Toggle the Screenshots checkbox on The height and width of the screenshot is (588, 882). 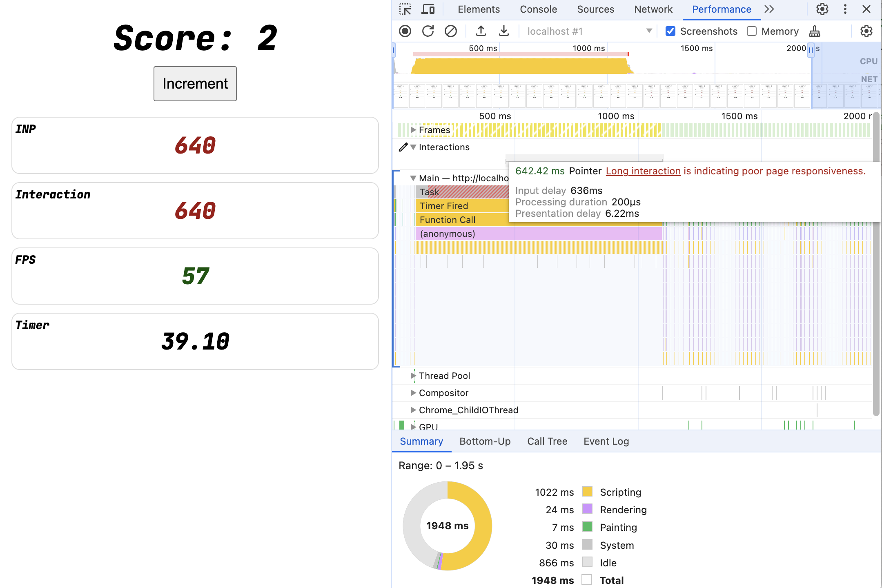(671, 30)
